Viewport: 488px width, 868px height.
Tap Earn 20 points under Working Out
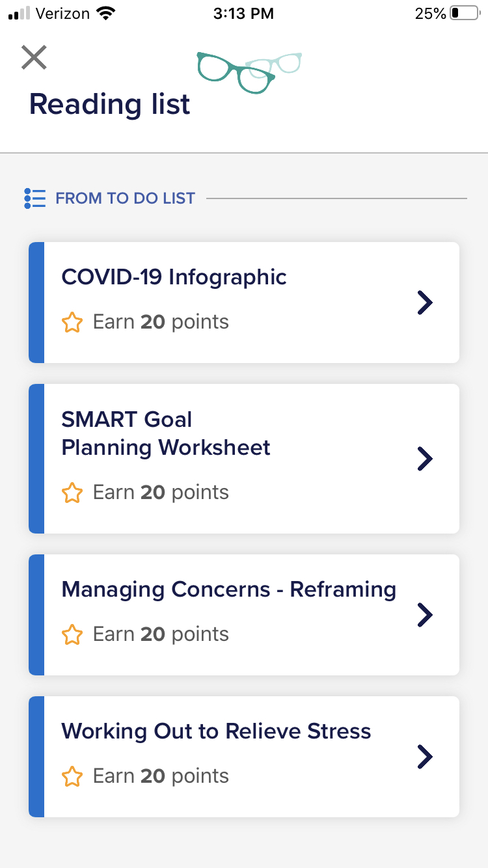pos(161,776)
